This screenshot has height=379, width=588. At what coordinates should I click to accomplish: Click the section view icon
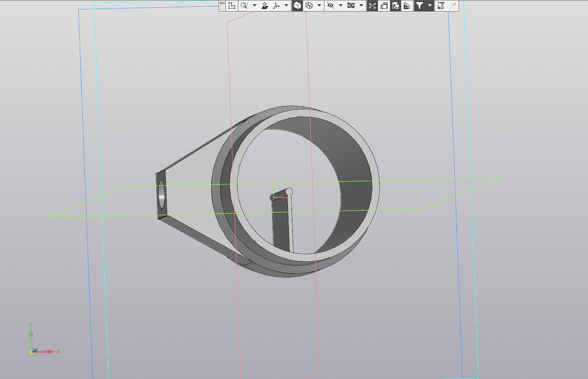click(395, 6)
